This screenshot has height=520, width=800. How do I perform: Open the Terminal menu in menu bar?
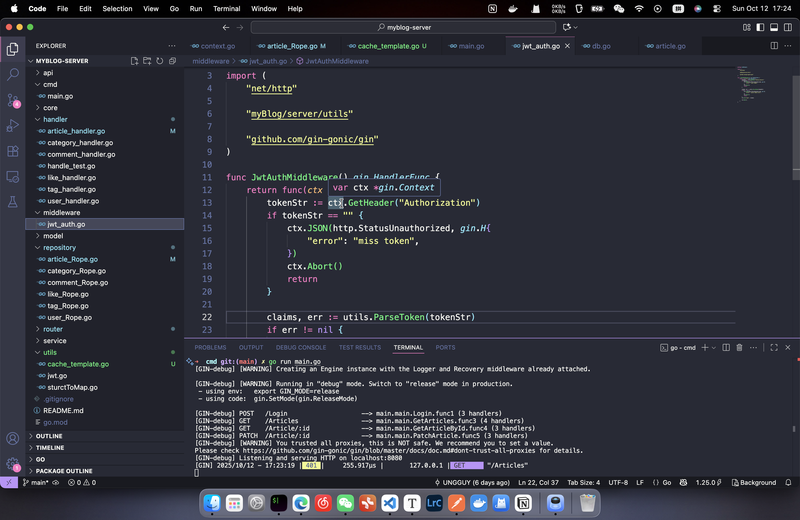click(226, 8)
